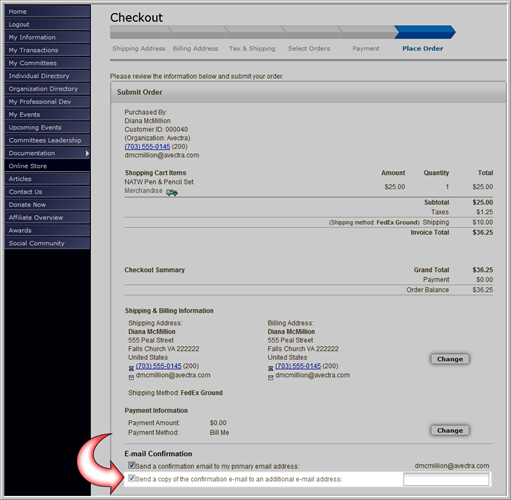
Task: Toggle copy to additional e-mail address checkbox
Action: [132, 478]
